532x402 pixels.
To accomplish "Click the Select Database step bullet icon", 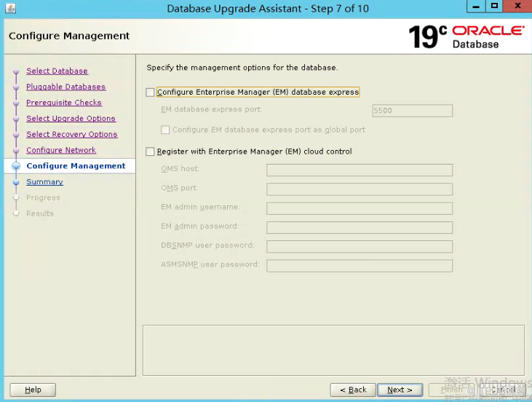I will click(x=16, y=71).
